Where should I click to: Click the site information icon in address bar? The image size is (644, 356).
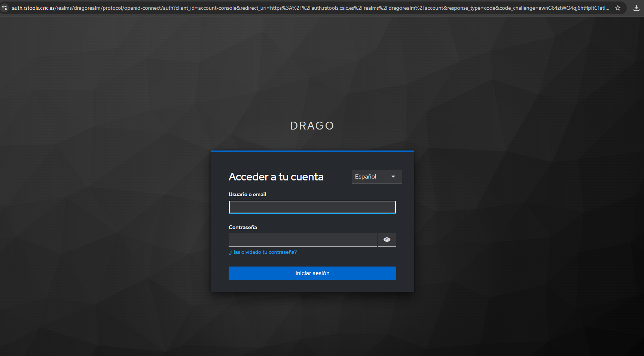[x=4, y=8]
